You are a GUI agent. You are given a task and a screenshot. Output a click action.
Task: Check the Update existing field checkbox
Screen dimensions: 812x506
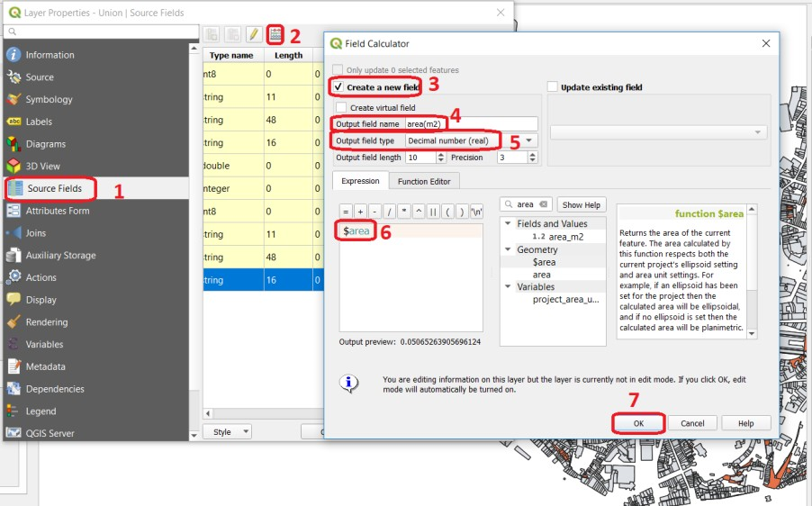[553, 87]
